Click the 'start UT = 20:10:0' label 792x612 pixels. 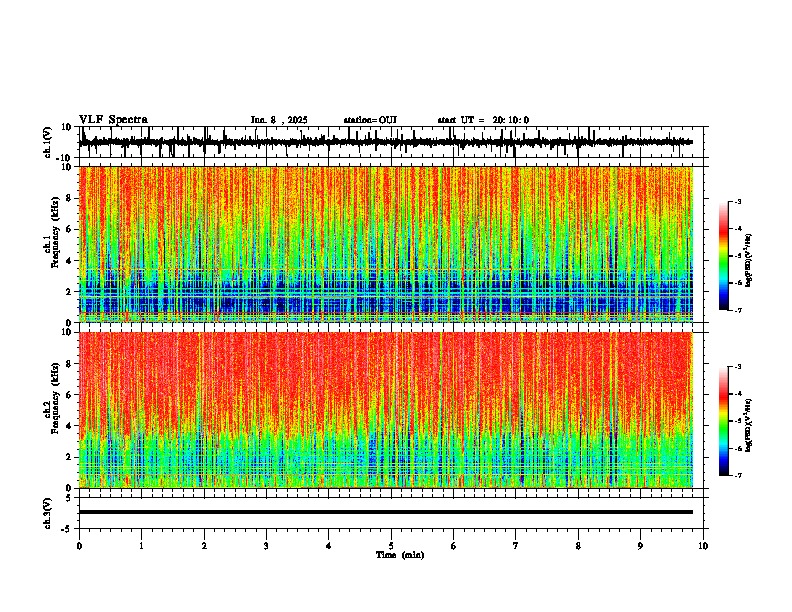483,120
